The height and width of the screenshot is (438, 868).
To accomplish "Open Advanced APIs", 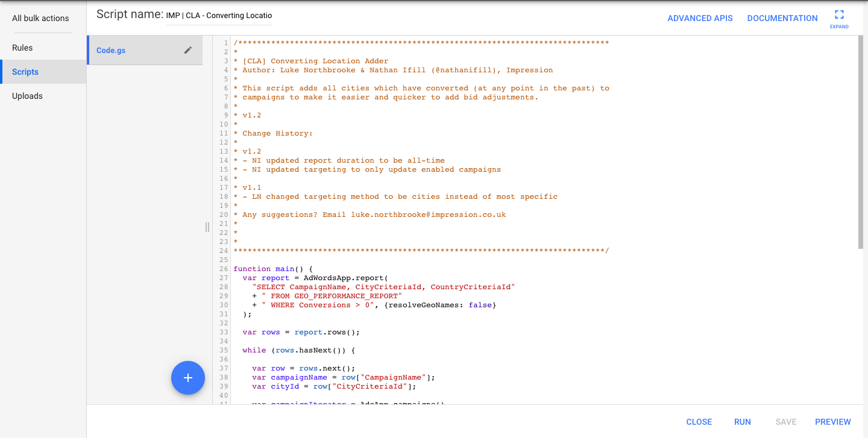I will point(700,18).
